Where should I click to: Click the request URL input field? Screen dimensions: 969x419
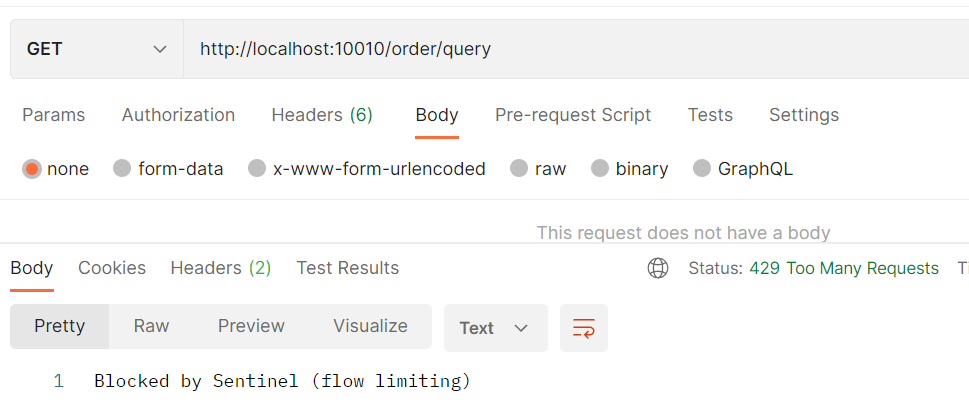click(x=576, y=49)
